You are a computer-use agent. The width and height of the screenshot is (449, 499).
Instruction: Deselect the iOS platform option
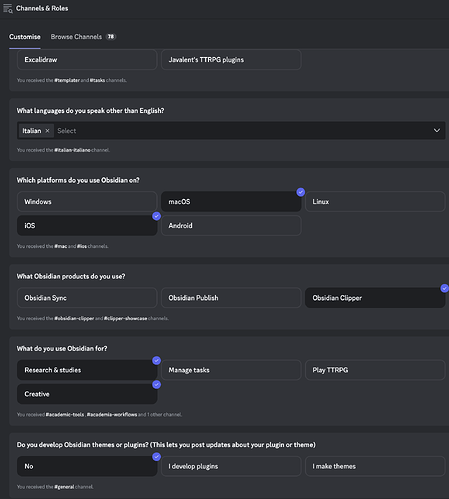point(87,226)
